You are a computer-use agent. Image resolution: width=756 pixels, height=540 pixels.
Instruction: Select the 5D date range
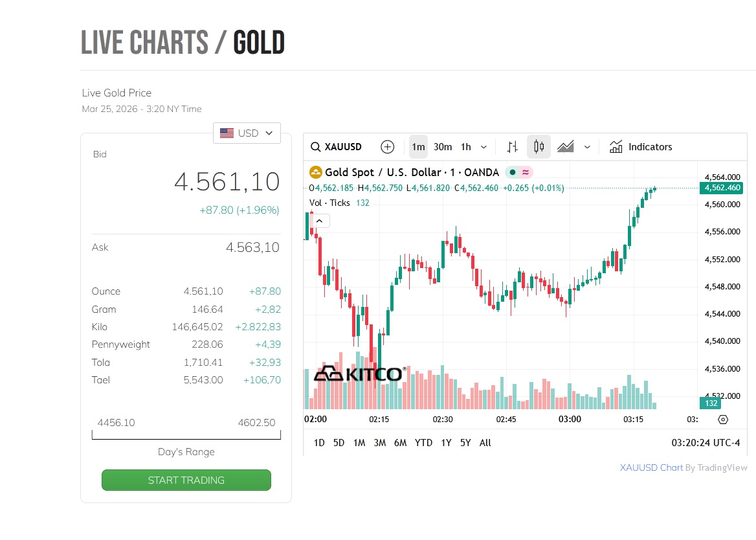(x=339, y=443)
